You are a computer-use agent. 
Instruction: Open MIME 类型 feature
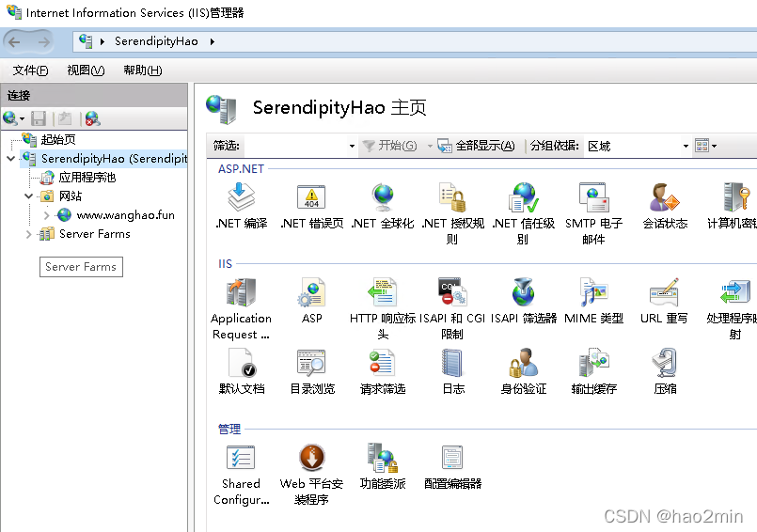point(593,301)
